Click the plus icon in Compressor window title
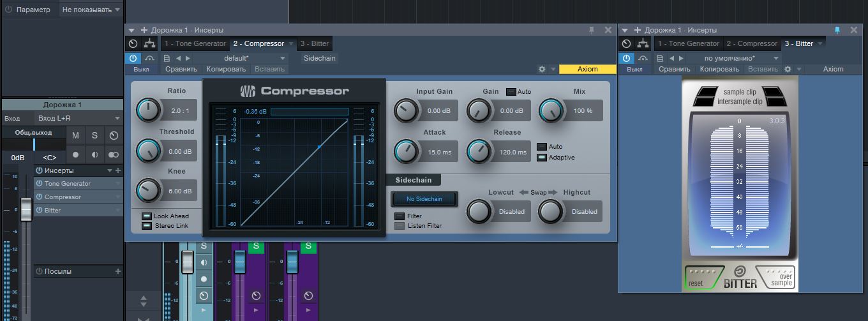 [x=144, y=30]
